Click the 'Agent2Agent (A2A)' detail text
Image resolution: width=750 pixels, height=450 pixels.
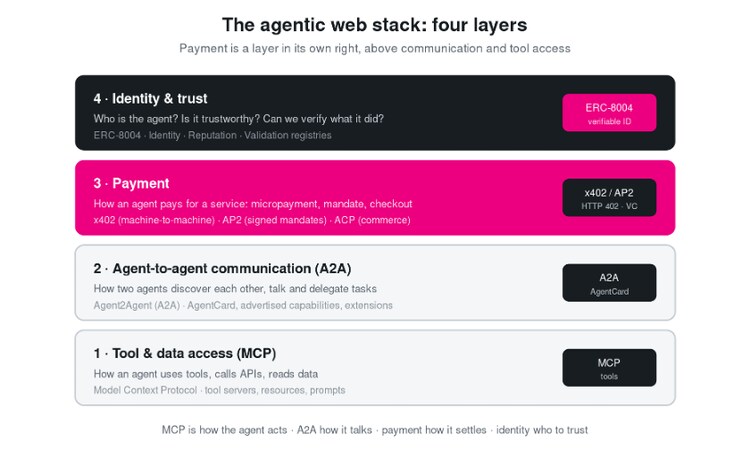(136, 305)
